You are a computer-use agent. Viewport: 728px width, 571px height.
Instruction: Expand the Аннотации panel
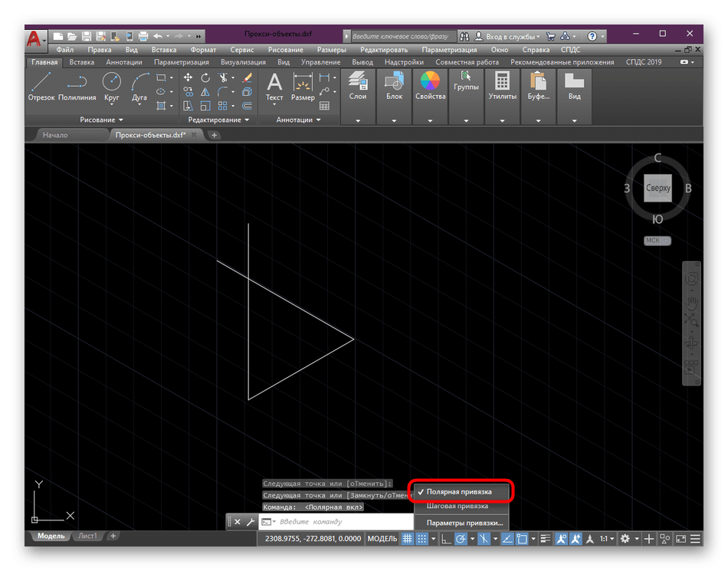[299, 120]
